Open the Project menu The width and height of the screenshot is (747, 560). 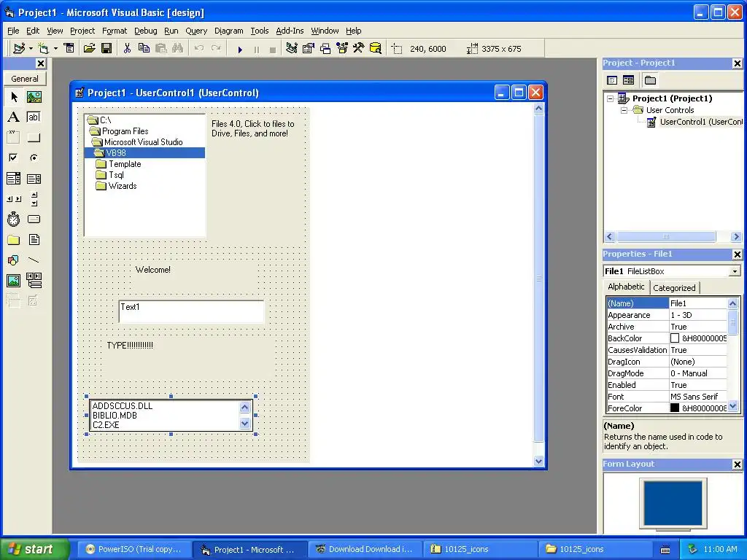[82, 31]
